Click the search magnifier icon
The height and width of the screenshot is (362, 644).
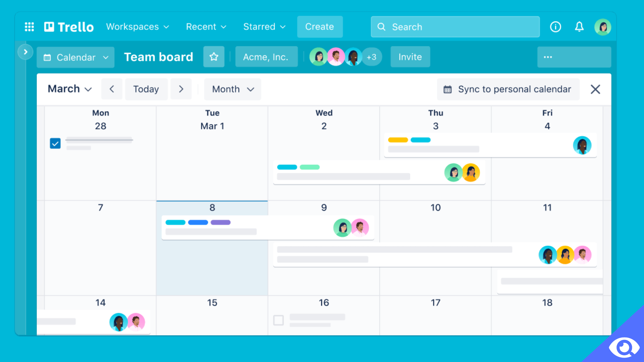382,26
